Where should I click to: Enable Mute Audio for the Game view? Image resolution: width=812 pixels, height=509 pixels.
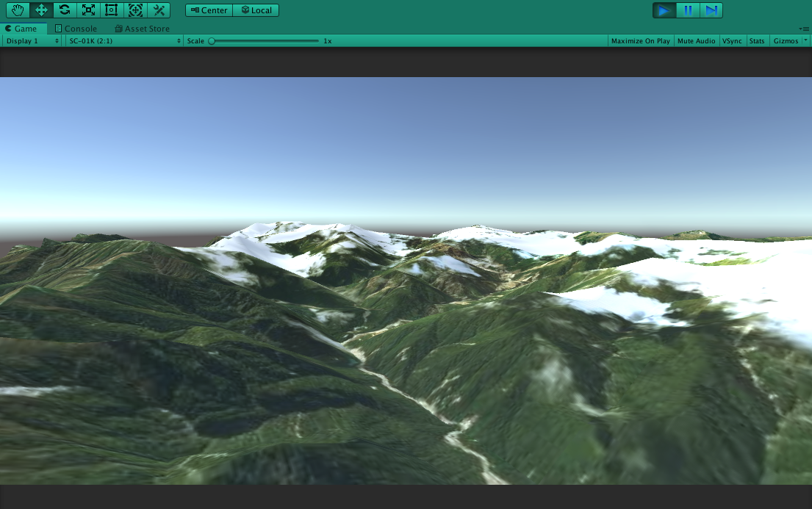click(696, 41)
